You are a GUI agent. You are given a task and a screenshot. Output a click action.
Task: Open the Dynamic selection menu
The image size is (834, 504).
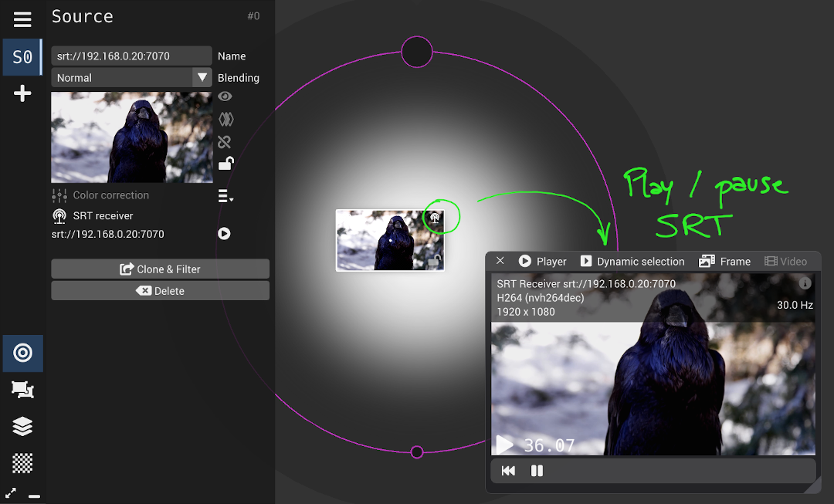click(632, 262)
